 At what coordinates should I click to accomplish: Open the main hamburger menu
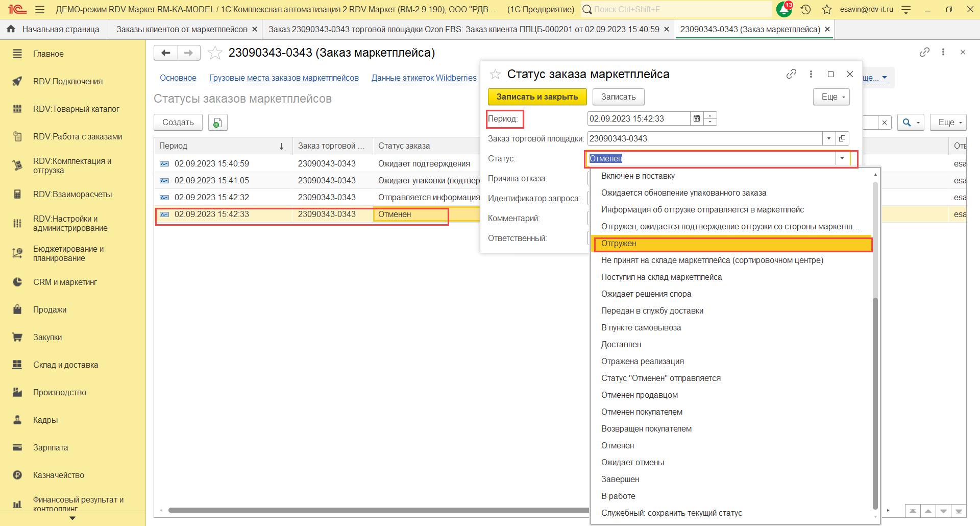pos(40,9)
